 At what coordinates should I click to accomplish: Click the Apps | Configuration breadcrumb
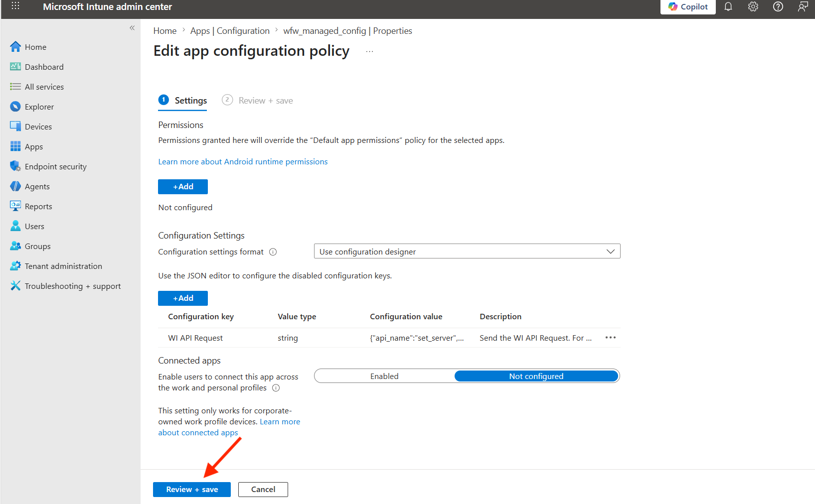[x=230, y=31]
